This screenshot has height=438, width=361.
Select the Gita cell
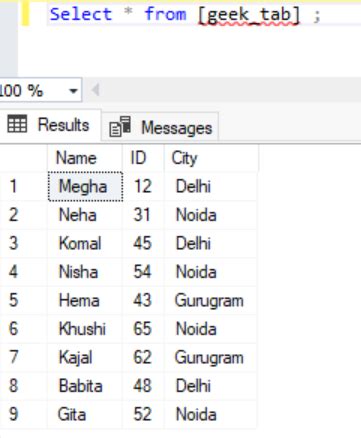85,415
